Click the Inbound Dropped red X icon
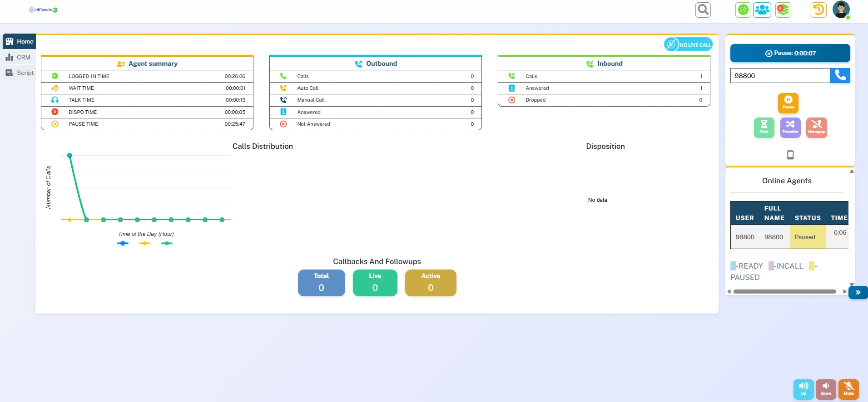Image resolution: width=868 pixels, height=402 pixels. coord(512,100)
